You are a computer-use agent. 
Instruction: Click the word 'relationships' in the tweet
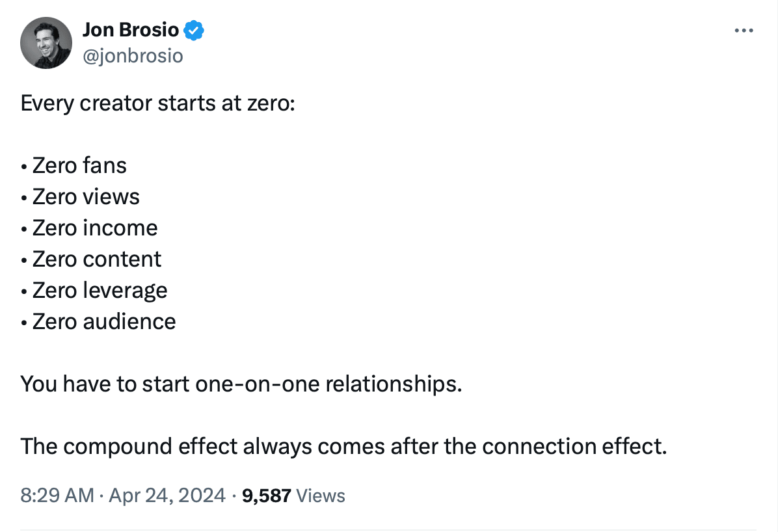(393, 384)
